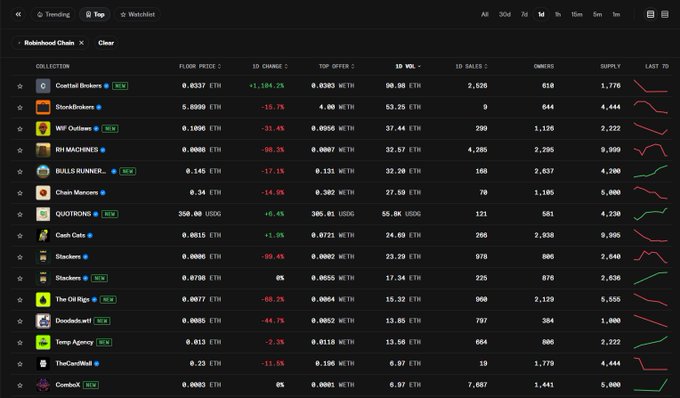Image resolution: width=680 pixels, height=398 pixels.
Task: Star BULLS RUNNER for watchlist
Action: [20, 172]
